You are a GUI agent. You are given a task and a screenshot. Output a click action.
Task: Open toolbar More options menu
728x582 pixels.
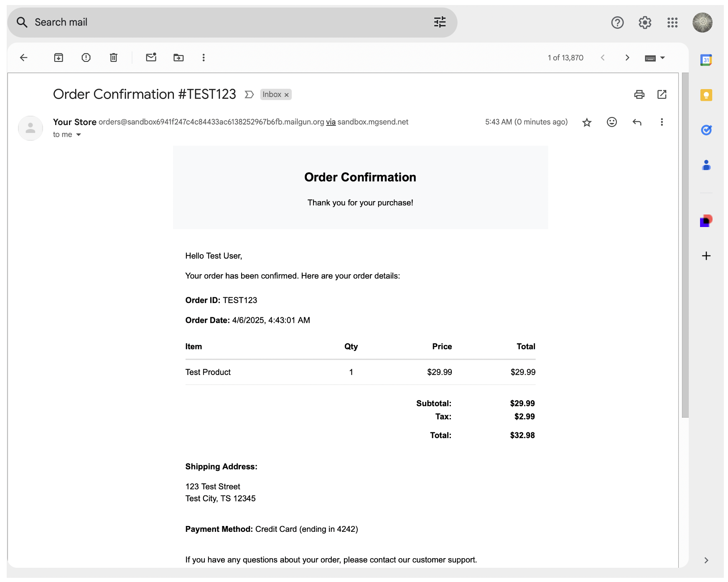click(x=204, y=58)
